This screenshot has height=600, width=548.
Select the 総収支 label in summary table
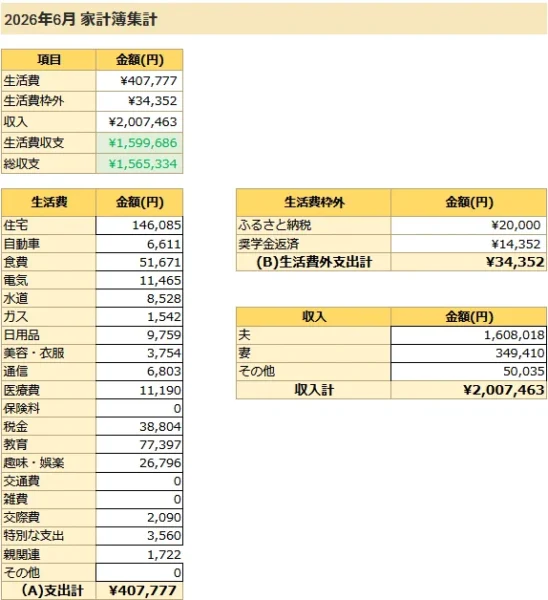pyautogui.click(x=49, y=164)
